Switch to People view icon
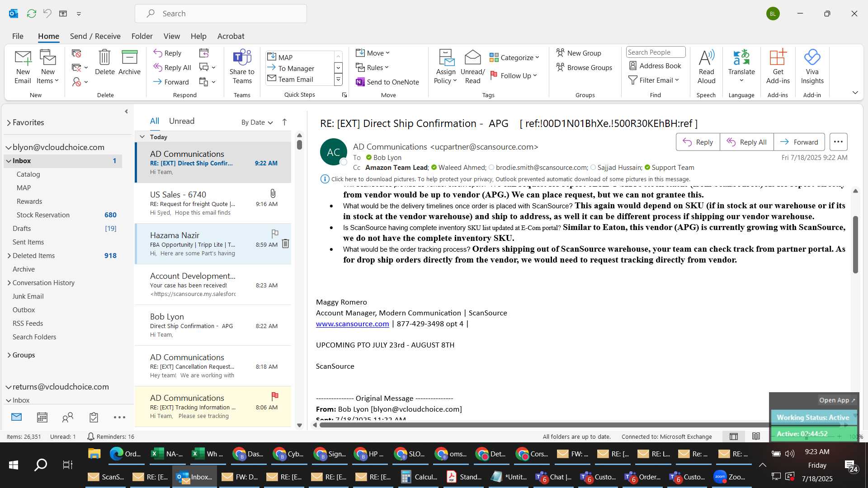868x488 pixels. (x=68, y=417)
